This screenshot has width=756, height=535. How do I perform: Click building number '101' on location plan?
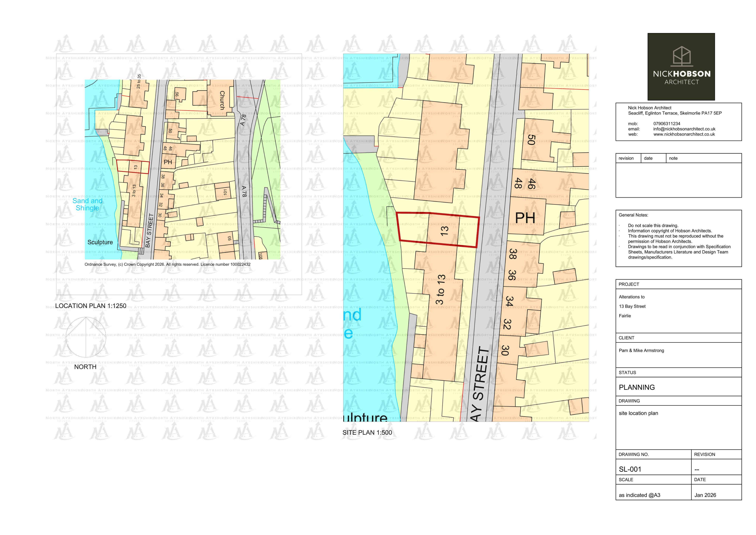[x=225, y=192]
